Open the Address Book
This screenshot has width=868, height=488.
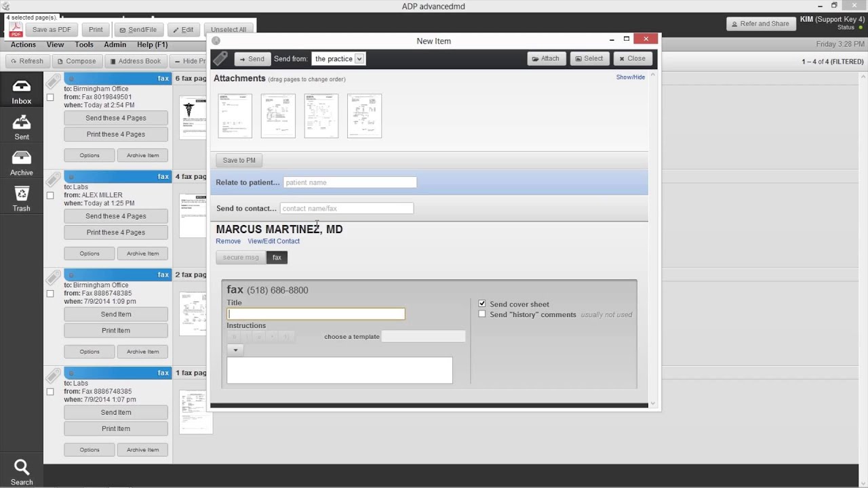tap(135, 61)
